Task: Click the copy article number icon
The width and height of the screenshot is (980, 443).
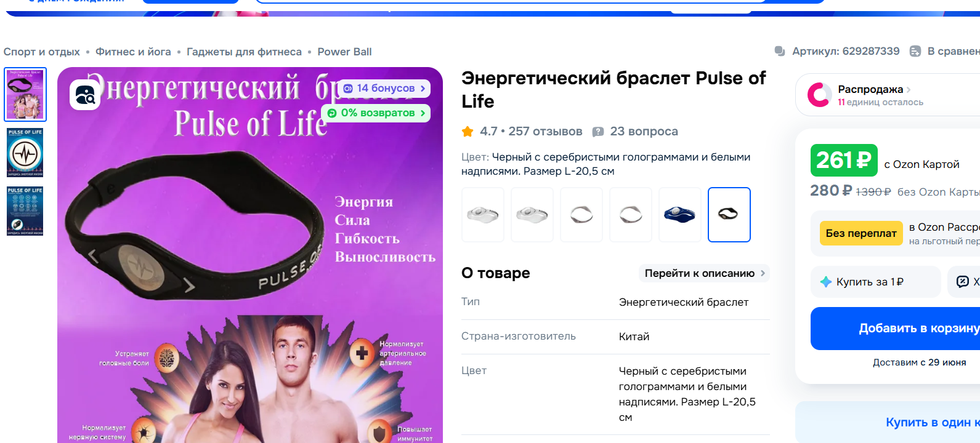Action: [780, 51]
